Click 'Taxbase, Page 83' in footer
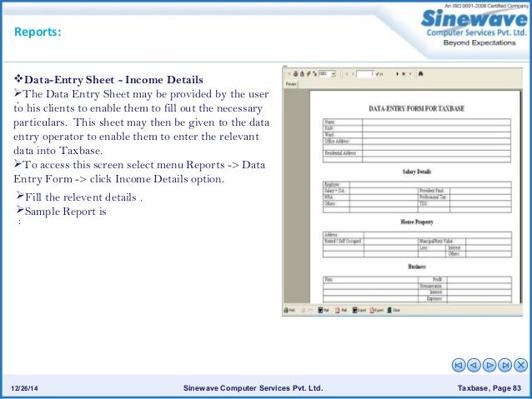Image resolution: width=532 pixels, height=399 pixels. coord(489,388)
